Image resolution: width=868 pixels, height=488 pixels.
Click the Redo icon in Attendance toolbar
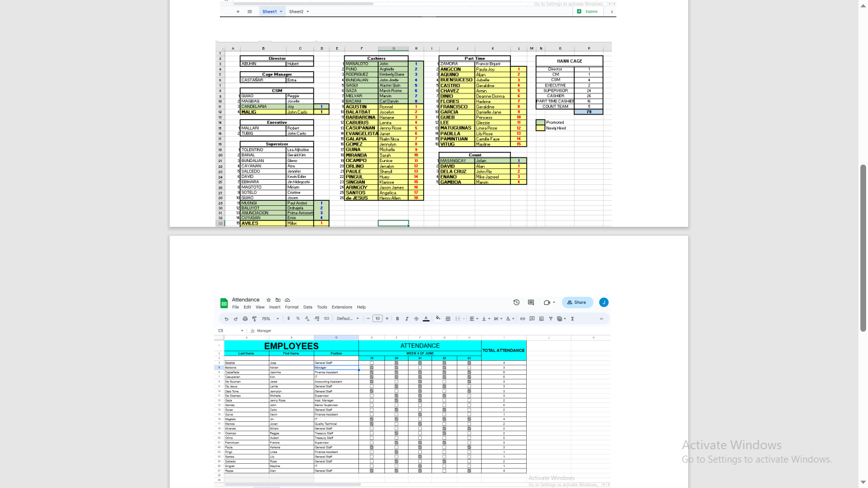(236, 319)
